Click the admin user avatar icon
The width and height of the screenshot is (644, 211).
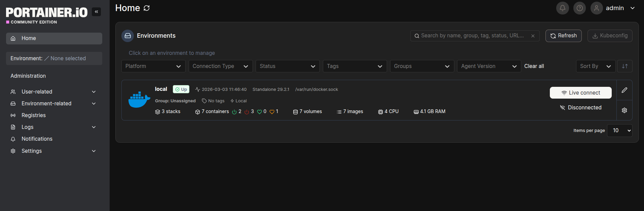tap(597, 8)
